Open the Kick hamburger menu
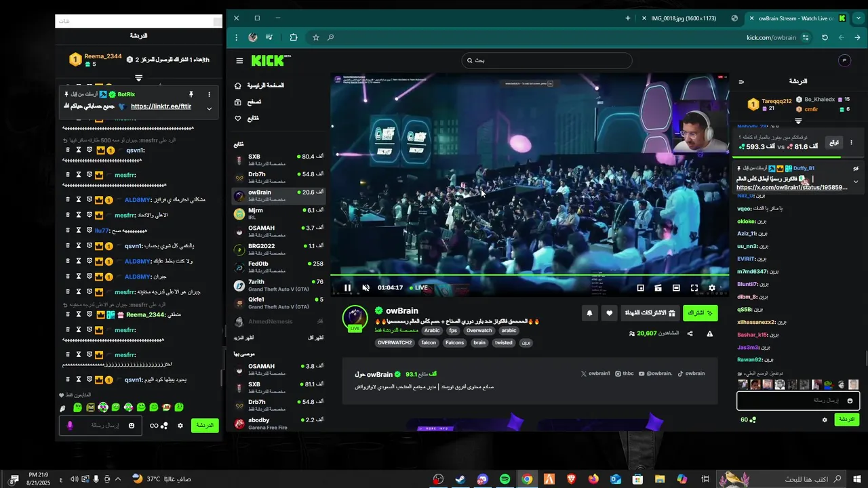868x488 pixels. 239,60
